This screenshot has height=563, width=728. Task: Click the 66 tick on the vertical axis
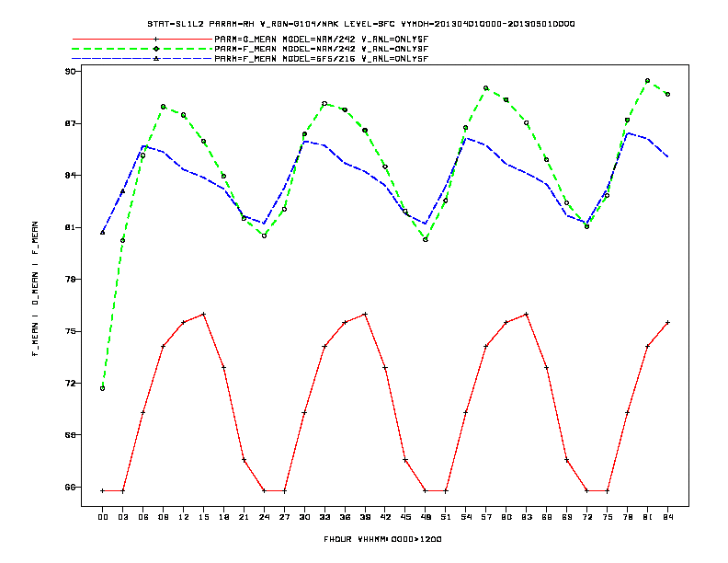click(x=70, y=487)
